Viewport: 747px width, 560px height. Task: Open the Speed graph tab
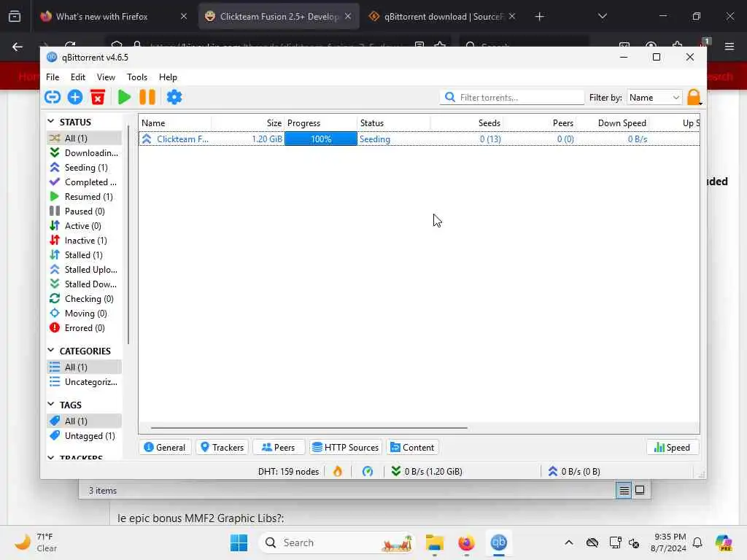[x=672, y=448]
